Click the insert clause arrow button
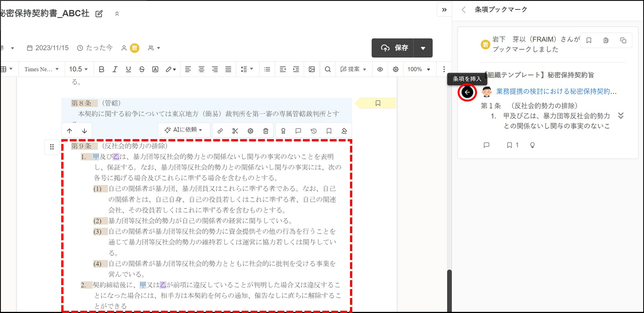The width and height of the screenshot is (644, 313). [467, 92]
